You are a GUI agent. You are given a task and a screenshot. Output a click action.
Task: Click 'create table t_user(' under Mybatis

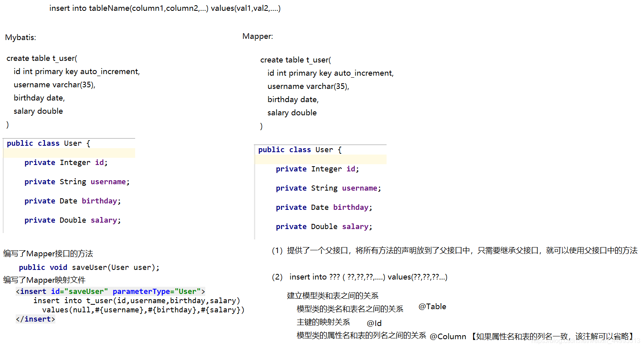coord(42,58)
